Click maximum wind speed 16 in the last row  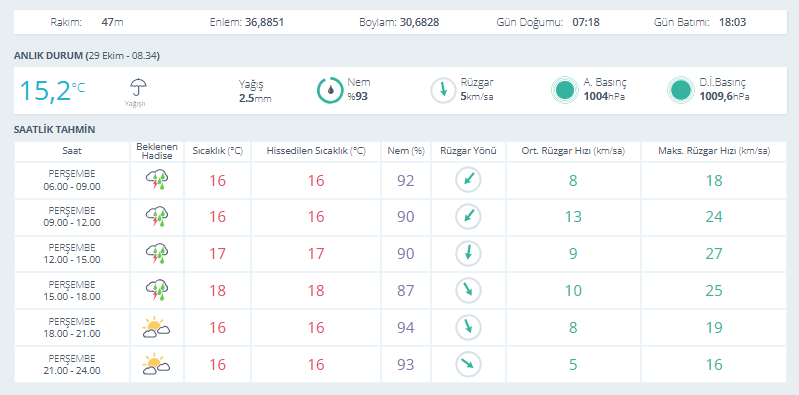click(714, 364)
